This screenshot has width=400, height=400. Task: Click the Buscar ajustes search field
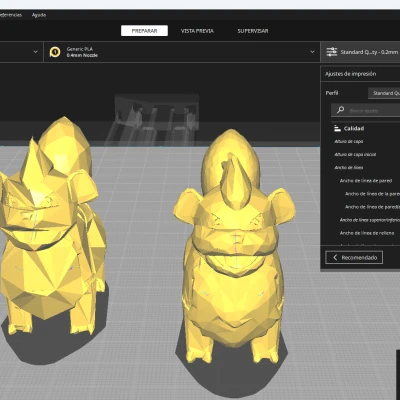366,110
